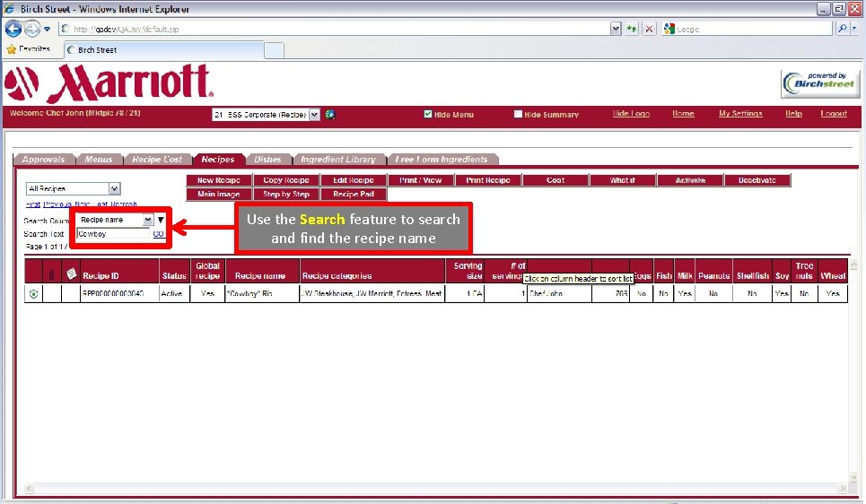Click the Main Image button

click(x=219, y=194)
